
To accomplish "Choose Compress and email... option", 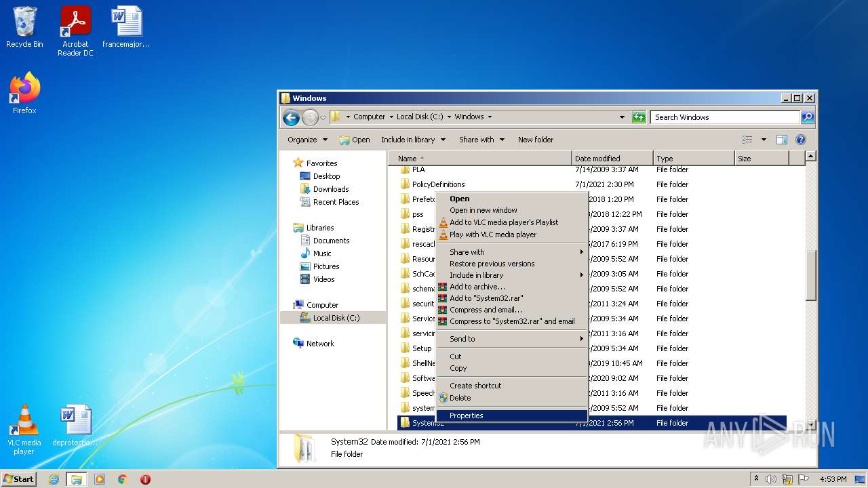I will (511, 310).
